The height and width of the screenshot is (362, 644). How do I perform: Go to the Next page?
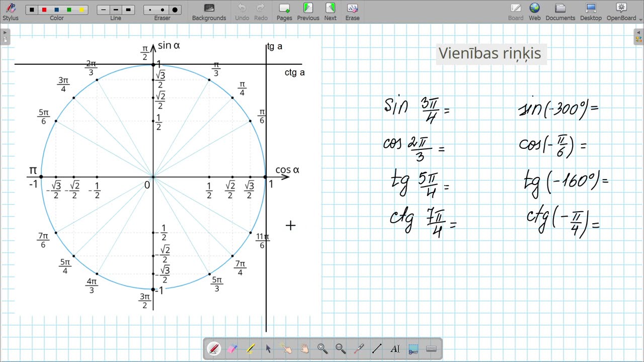coord(330,11)
